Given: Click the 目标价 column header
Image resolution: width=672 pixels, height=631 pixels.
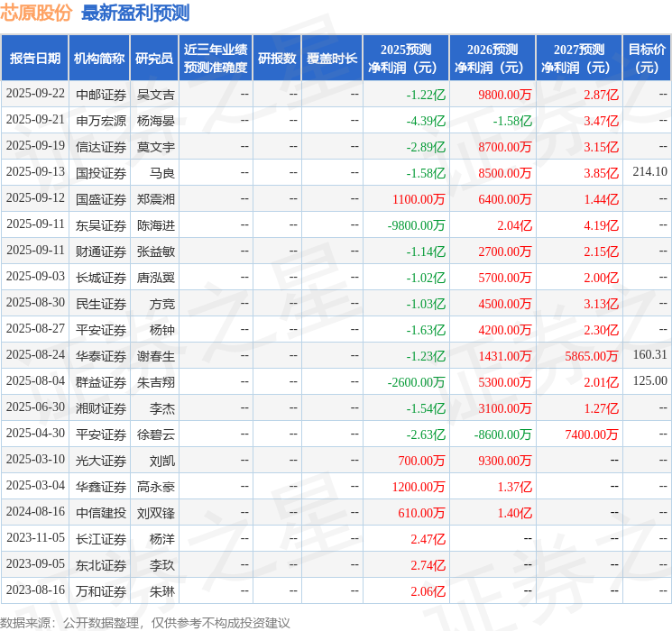Looking at the screenshot, I should [x=647, y=59].
